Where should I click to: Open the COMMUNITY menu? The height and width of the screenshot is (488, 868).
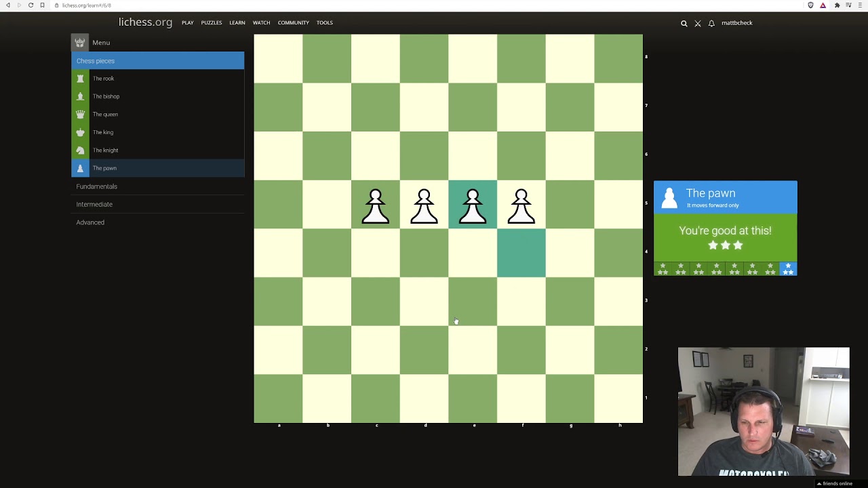coord(293,23)
